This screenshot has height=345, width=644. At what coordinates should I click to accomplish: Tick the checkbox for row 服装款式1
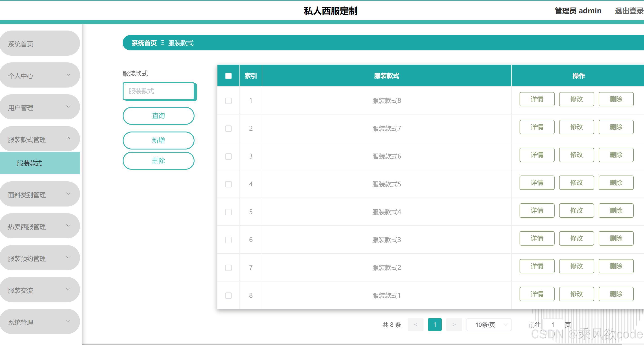coord(228,296)
